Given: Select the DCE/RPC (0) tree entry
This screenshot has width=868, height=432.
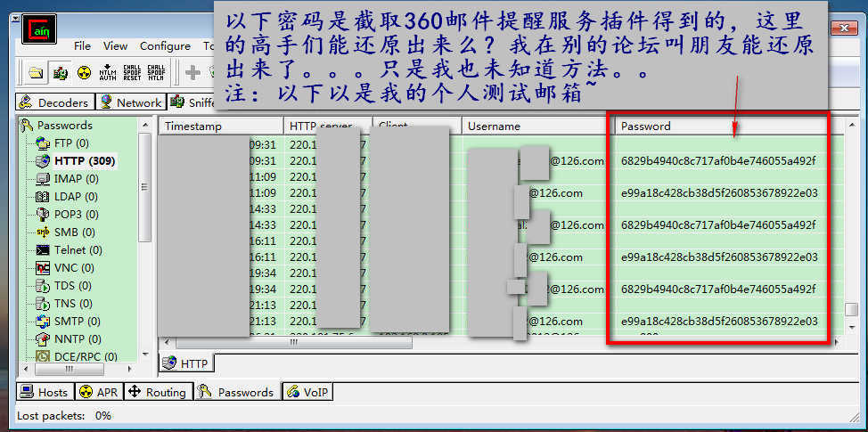Looking at the screenshot, I should click(77, 357).
